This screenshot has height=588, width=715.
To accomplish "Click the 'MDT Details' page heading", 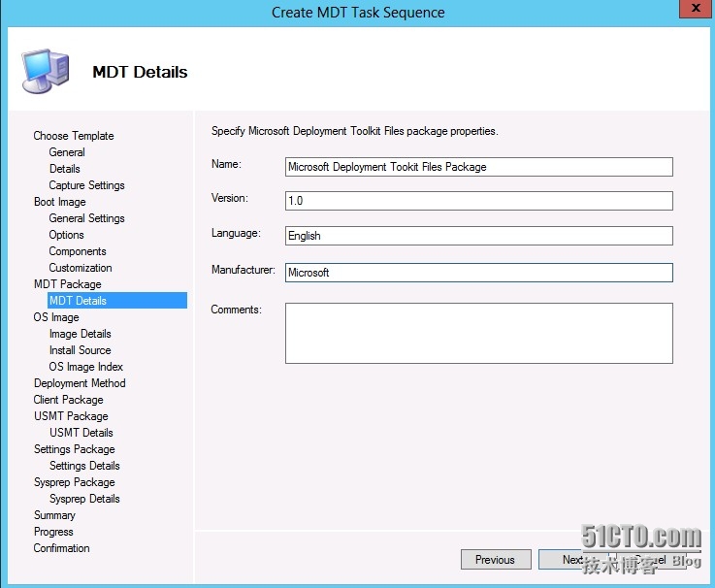I will 140,72.
